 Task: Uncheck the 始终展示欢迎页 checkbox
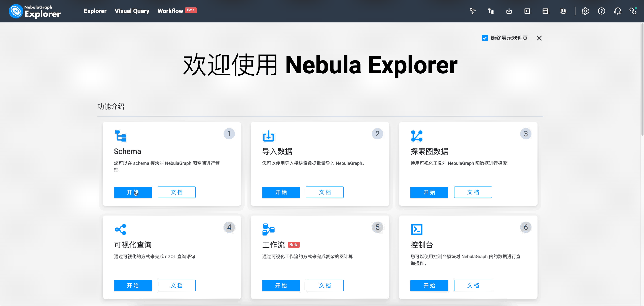pyautogui.click(x=485, y=38)
